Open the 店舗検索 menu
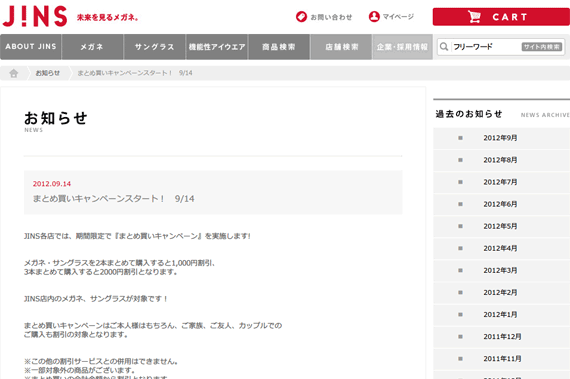The image size is (570, 379). (341, 47)
